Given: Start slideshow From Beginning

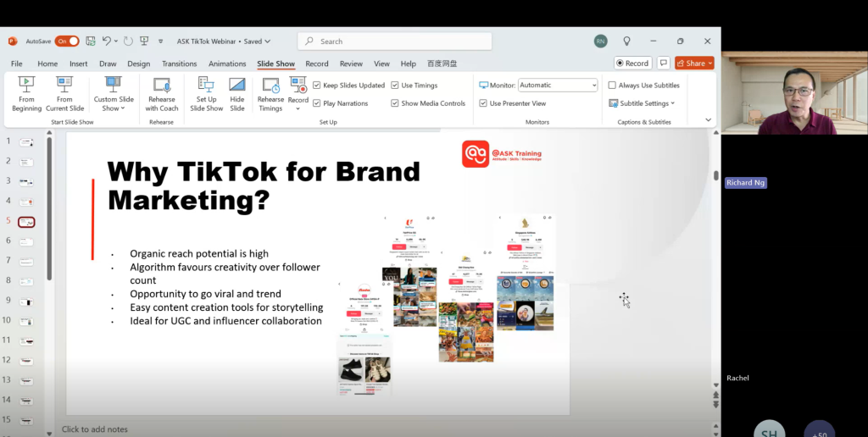Looking at the screenshot, I should 27,93.
